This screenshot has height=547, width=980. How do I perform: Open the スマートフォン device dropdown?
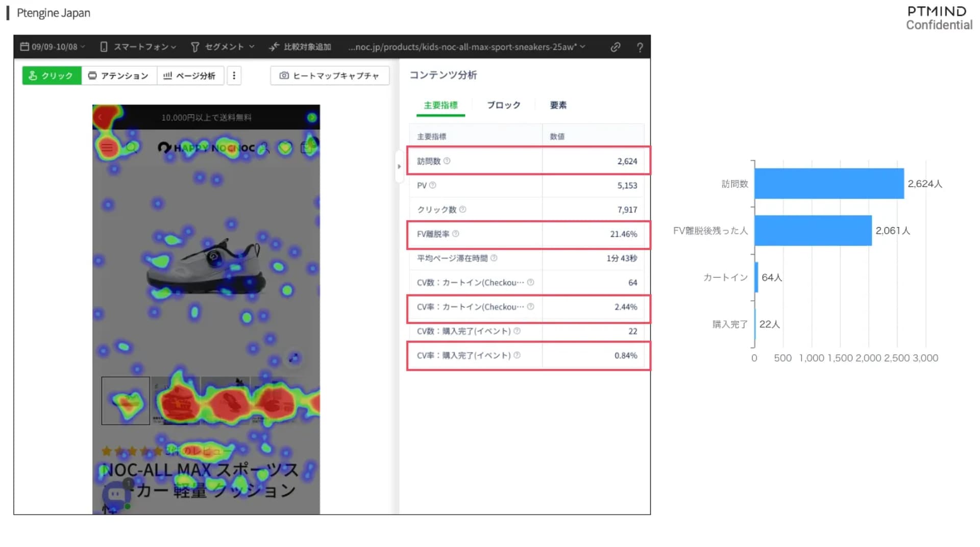click(138, 47)
